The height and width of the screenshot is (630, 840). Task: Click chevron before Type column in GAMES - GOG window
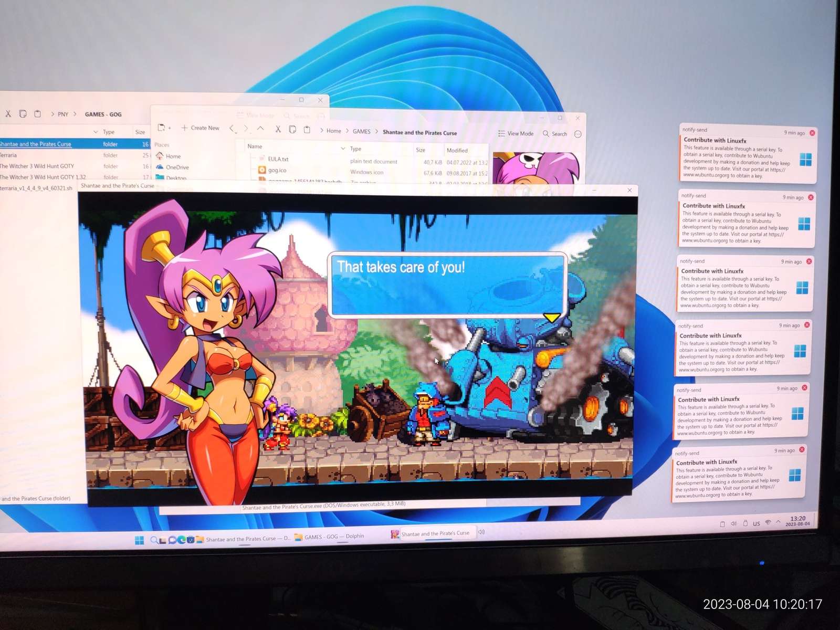coord(96,132)
